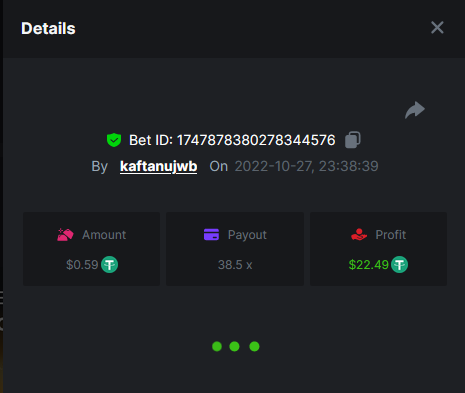The width and height of the screenshot is (465, 393).
Task: Copy the Bet ID with copy icon
Action: pyautogui.click(x=353, y=140)
